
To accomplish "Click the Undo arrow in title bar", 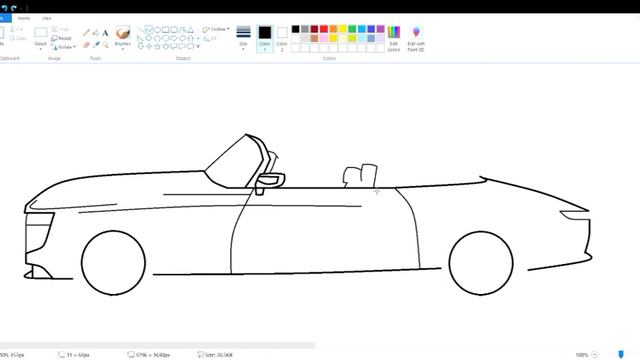I will [x=4, y=8].
